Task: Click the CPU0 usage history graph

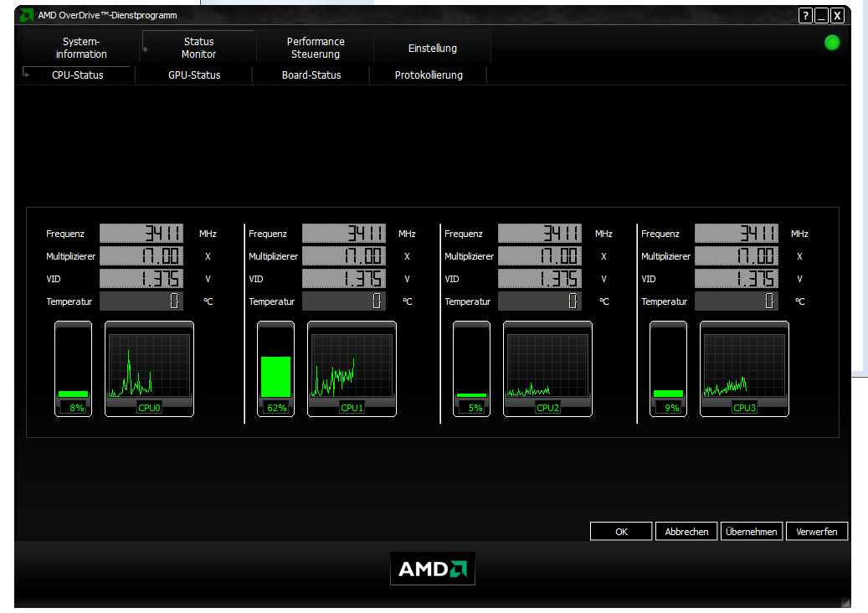Action: (150, 365)
